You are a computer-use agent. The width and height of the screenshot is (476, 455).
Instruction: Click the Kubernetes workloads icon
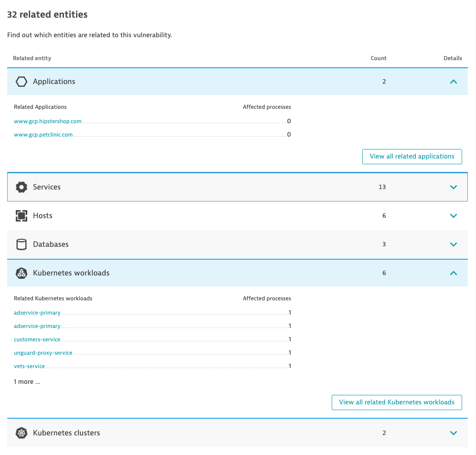pyautogui.click(x=22, y=273)
